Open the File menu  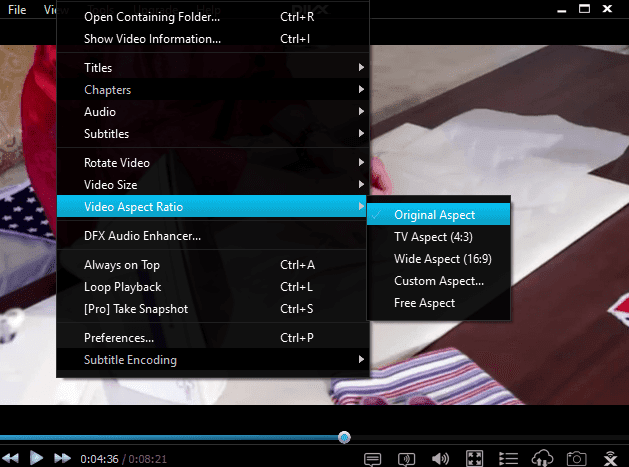(x=17, y=10)
